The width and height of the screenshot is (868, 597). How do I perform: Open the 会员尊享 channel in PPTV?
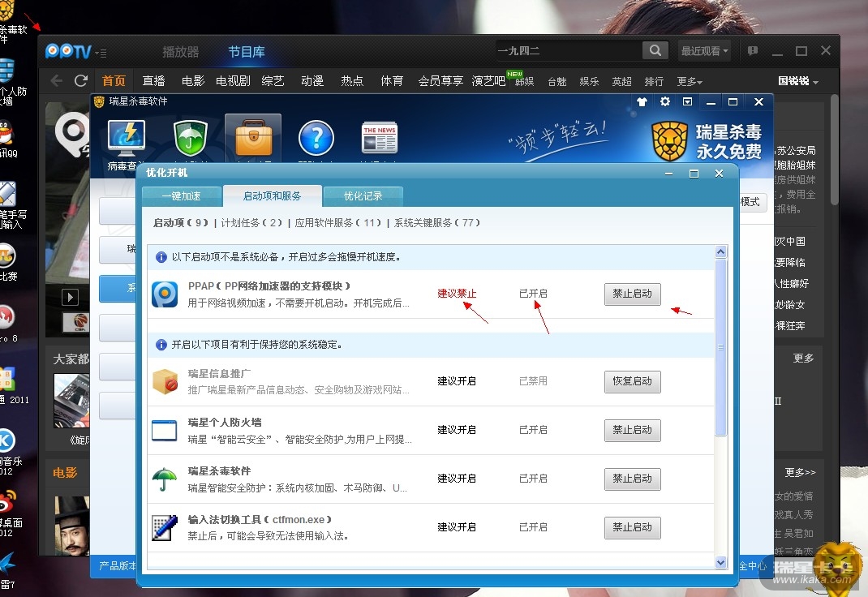440,81
